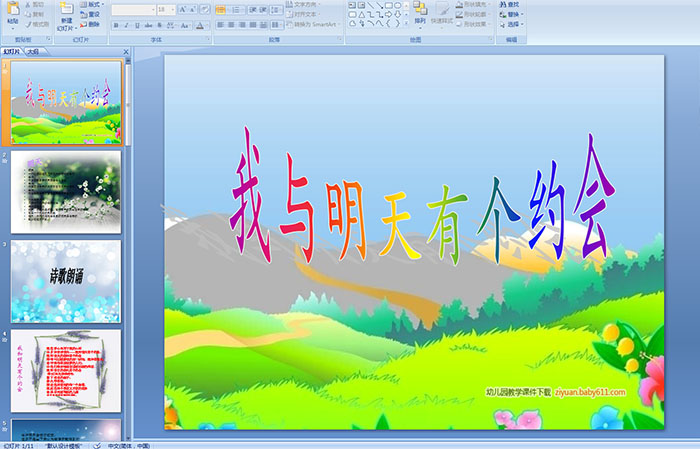
Task: Click the Paste clipboard icon
Action: (13, 9)
